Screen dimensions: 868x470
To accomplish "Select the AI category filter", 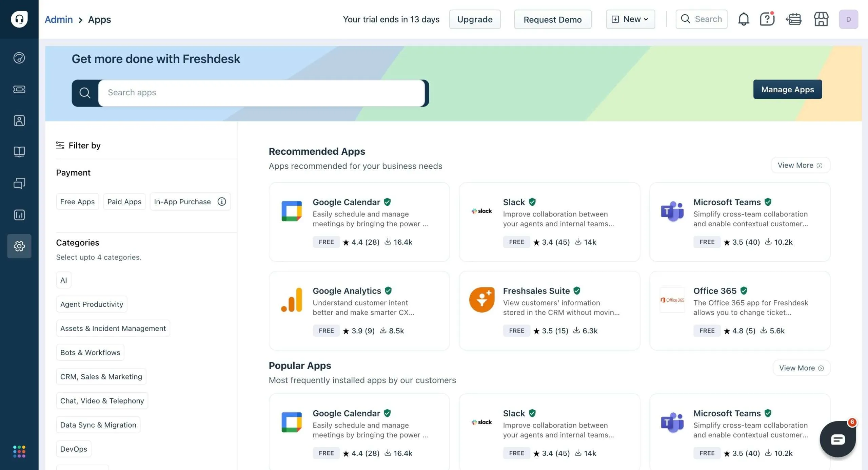I will [x=64, y=280].
